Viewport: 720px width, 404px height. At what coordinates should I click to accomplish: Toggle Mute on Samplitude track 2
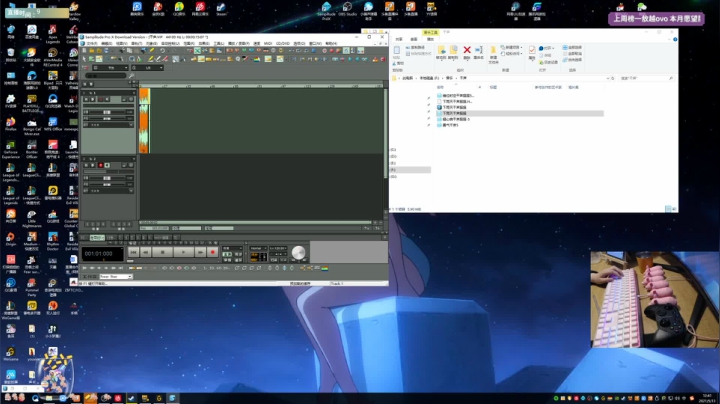point(86,165)
